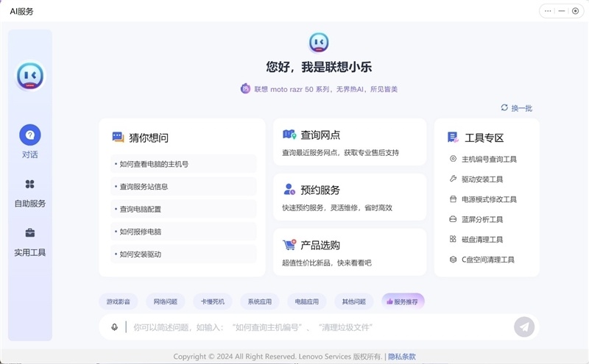Click the microphone voice input icon
The width and height of the screenshot is (589, 364).
[114, 327]
